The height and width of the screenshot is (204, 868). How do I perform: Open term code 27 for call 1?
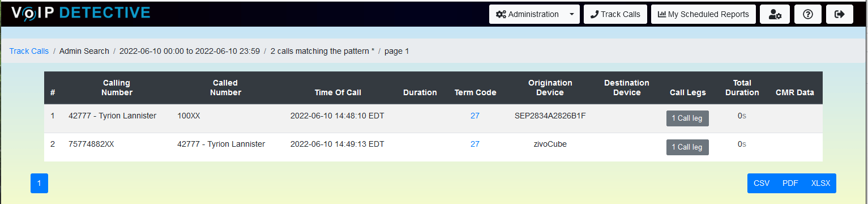(x=474, y=116)
